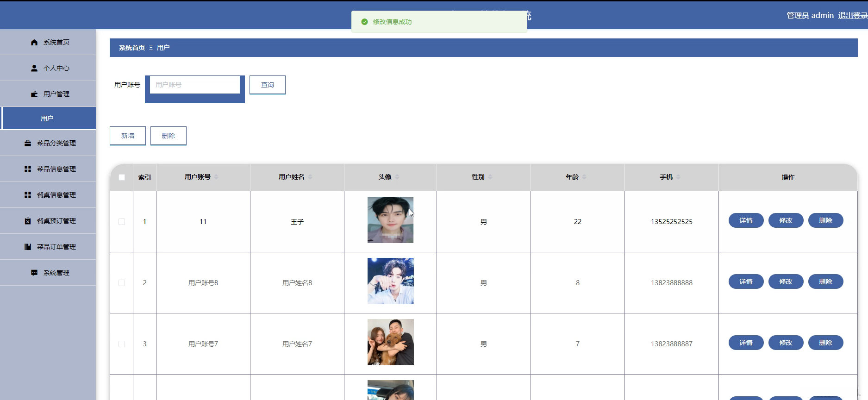This screenshot has height=400, width=868.
Task: Sort table by 用户账号 column arrows
Action: click(216, 177)
